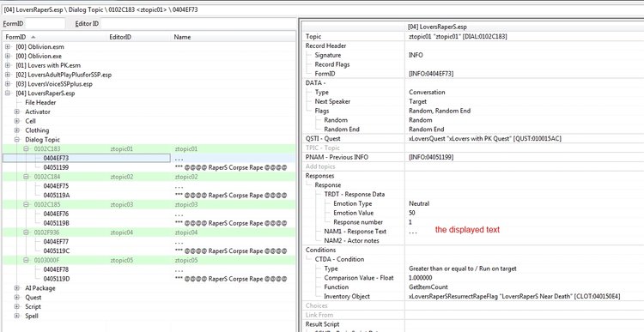
Task: Select the Add topics row
Action: click(473, 166)
